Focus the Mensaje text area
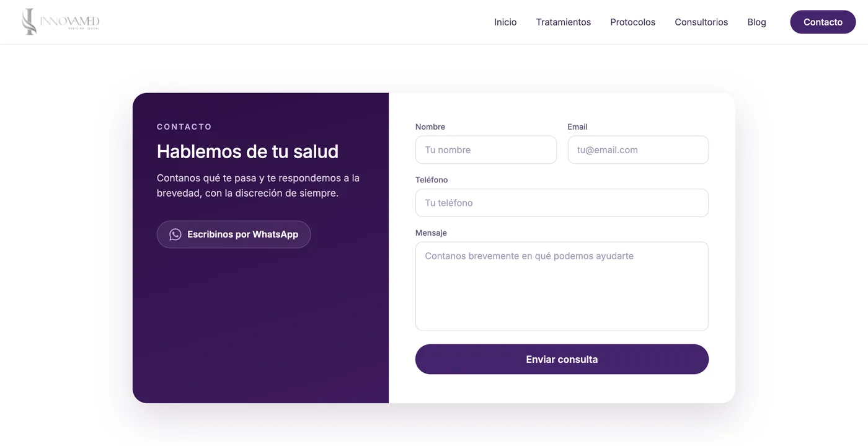 pyautogui.click(x=562, y=286)
